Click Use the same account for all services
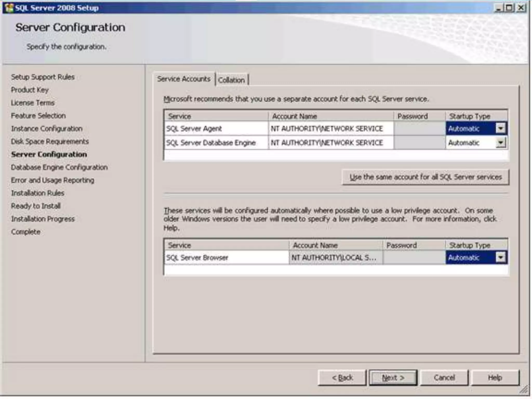 425,177
